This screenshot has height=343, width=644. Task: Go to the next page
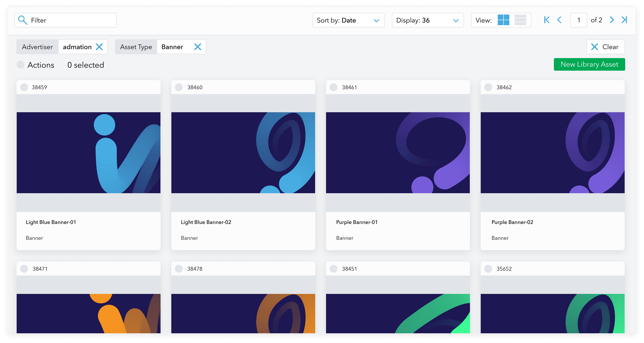[612, 20]
